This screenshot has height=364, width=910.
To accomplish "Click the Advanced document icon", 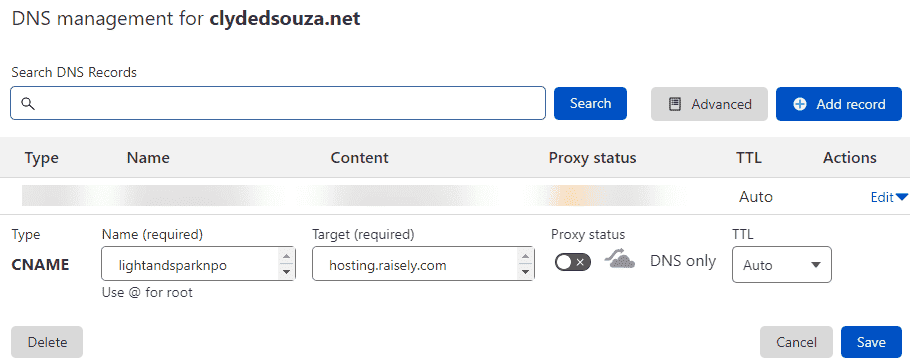I will pos(674,104).
